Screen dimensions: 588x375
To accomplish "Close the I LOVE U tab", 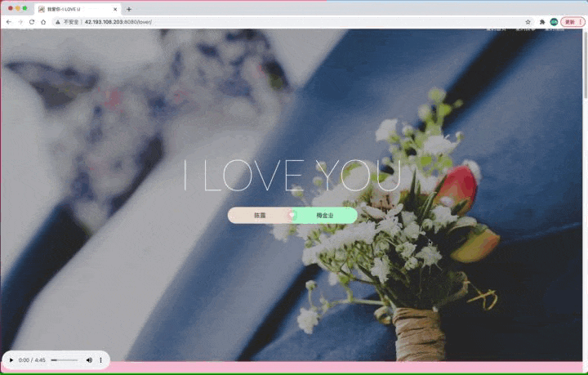I will (x=115, y=9).
